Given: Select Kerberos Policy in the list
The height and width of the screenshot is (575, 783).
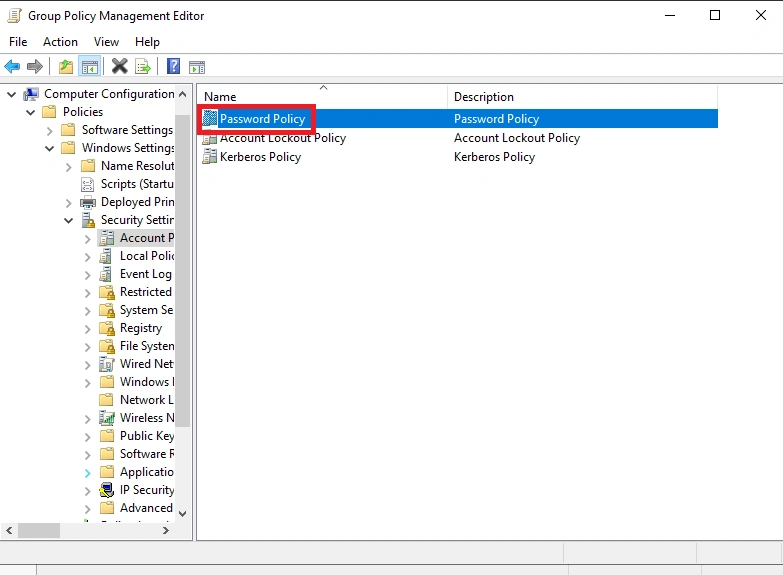Looking at the screenshot, I should (260, 157).
